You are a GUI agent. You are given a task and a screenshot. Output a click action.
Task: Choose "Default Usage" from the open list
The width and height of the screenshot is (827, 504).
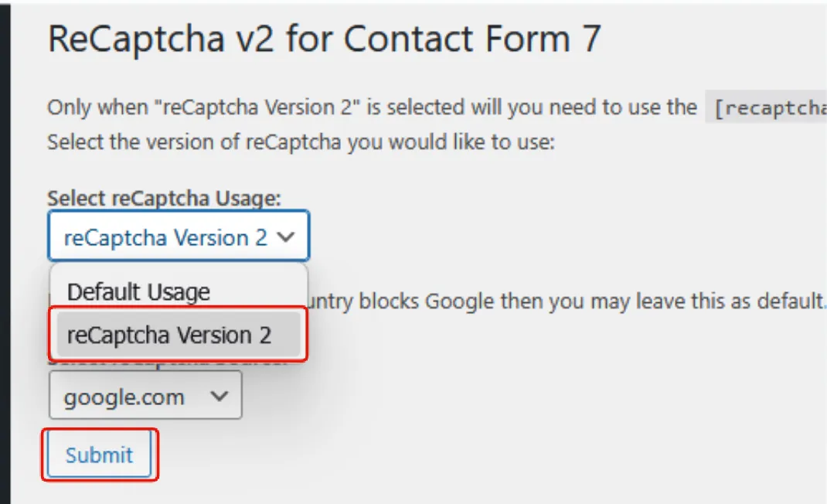[138, 292]
